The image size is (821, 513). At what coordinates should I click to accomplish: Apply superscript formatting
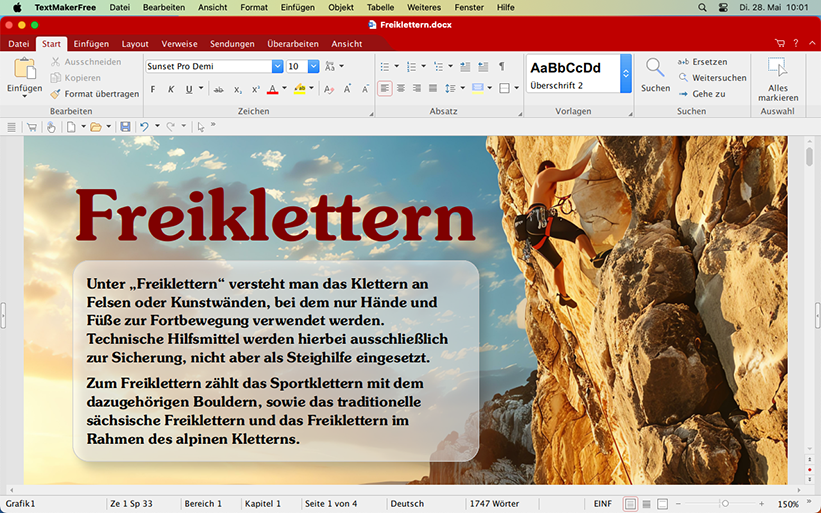pyautogui.click(x=256, y=89)
